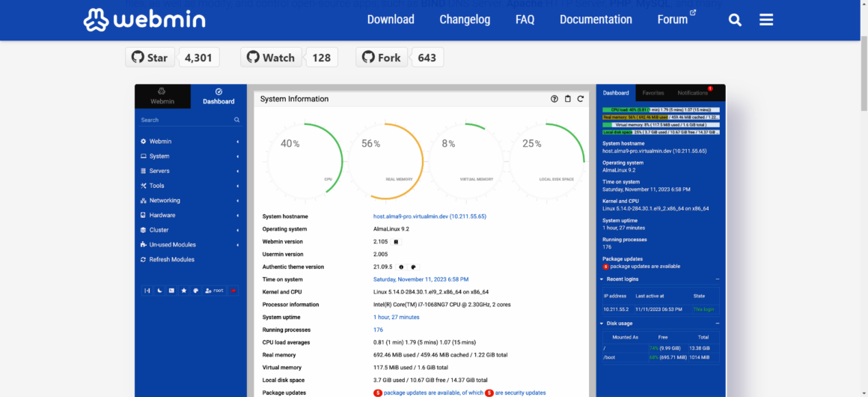Viewport: 868px width, 397px height.
Task: Switch to the Notifications tab
Action: [693, 93]
